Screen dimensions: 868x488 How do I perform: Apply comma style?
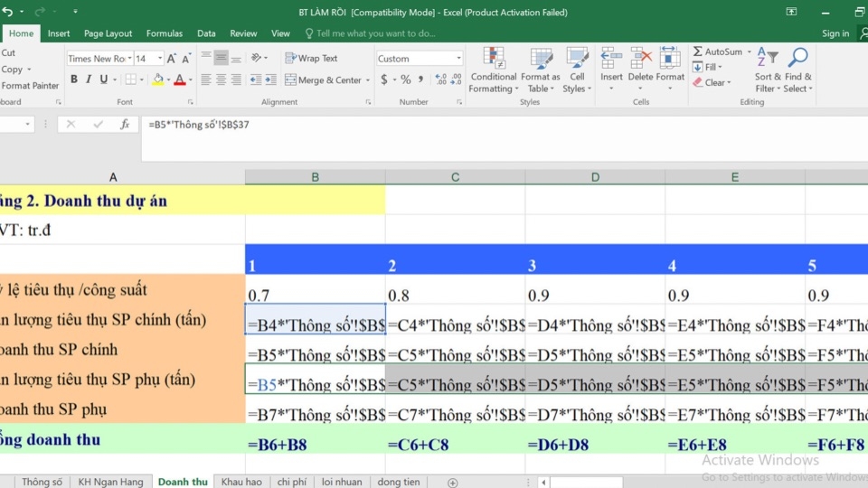(420, 80)
